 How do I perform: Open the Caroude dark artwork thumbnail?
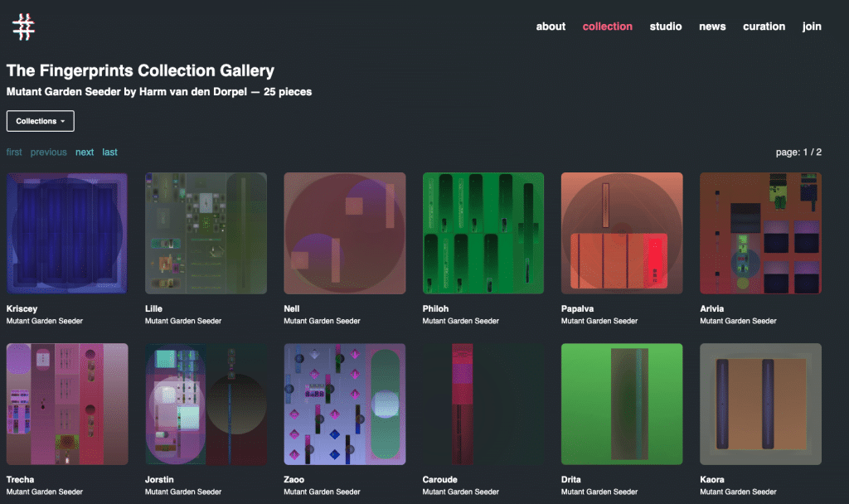point(483,404)
